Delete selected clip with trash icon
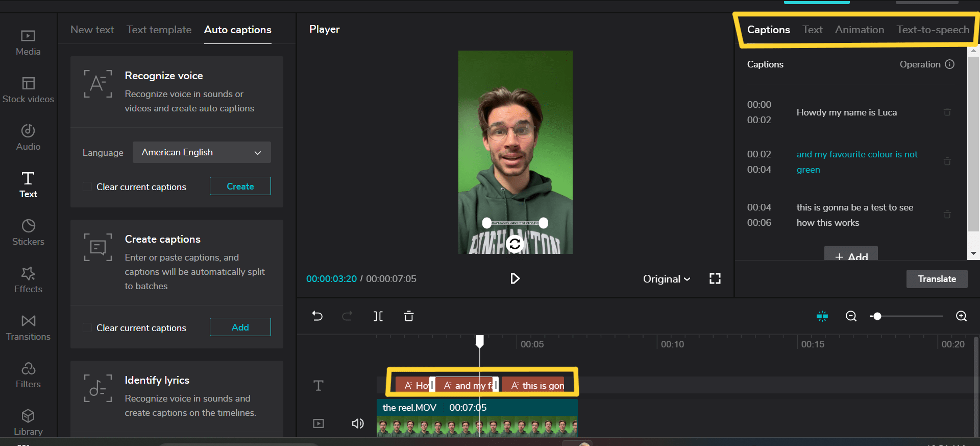The image size is (980, 446). point(408,316)
